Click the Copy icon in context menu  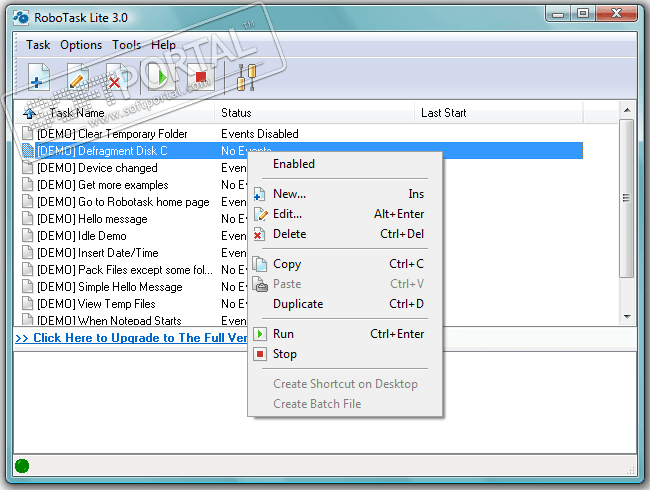260,264
